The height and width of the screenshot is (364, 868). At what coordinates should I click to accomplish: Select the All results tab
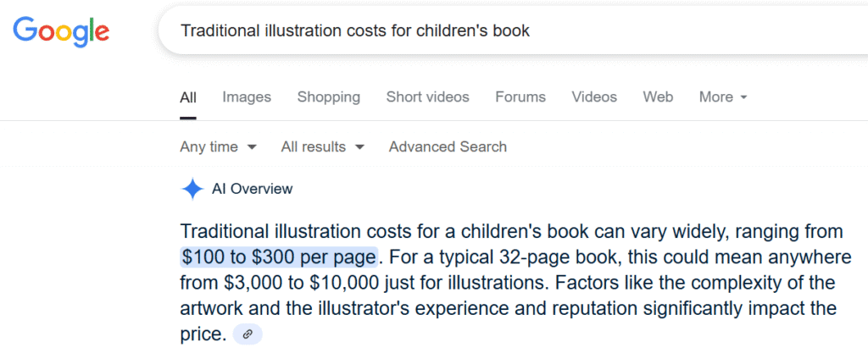tap(187, 97)
